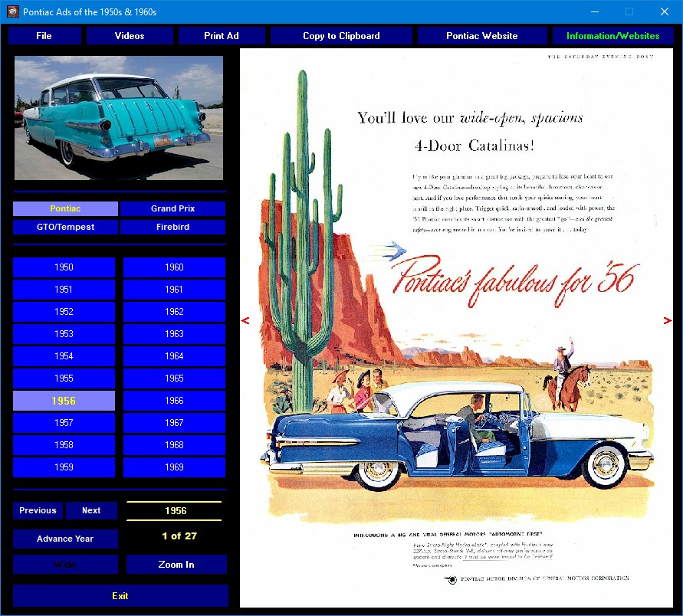Choose year 1952

[x=64, y=312]
